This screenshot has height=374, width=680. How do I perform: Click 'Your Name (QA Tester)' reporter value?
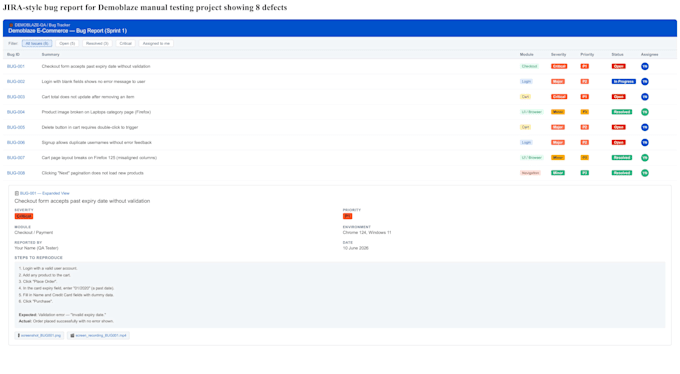click(x=36, y=248)
